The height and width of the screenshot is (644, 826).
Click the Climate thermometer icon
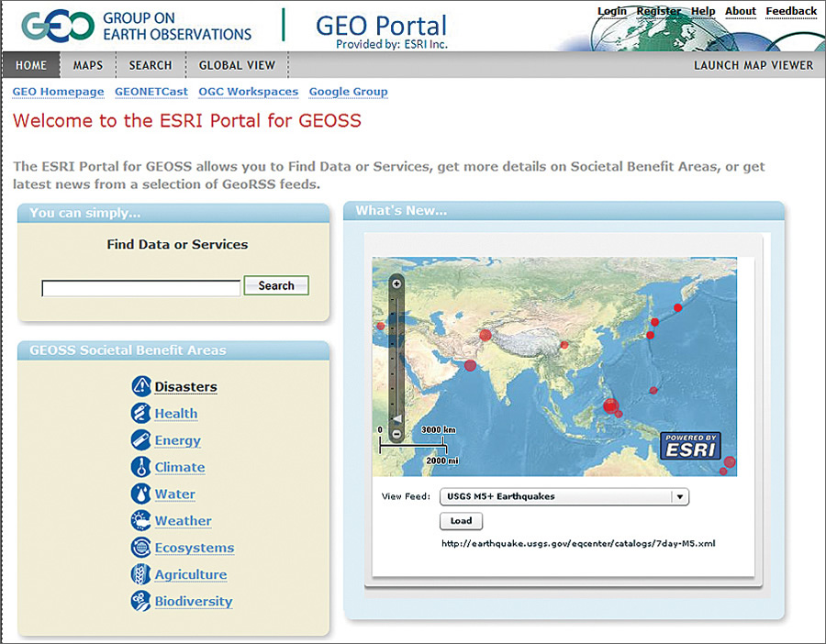click(x=140, y=467)
